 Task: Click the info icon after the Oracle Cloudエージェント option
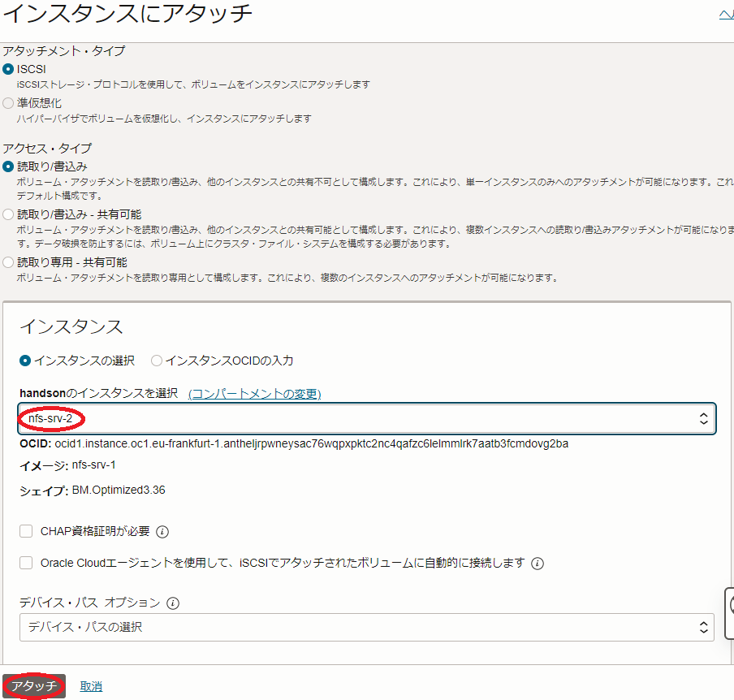point(537,564)
